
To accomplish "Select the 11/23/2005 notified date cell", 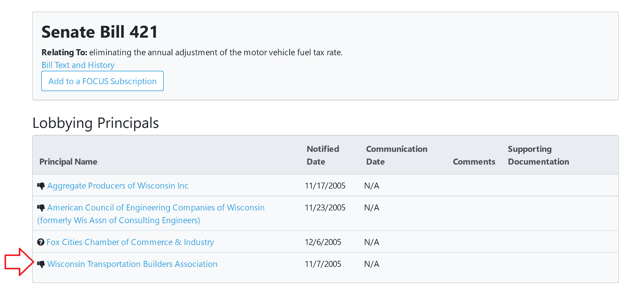I will (x=325, y=207).
